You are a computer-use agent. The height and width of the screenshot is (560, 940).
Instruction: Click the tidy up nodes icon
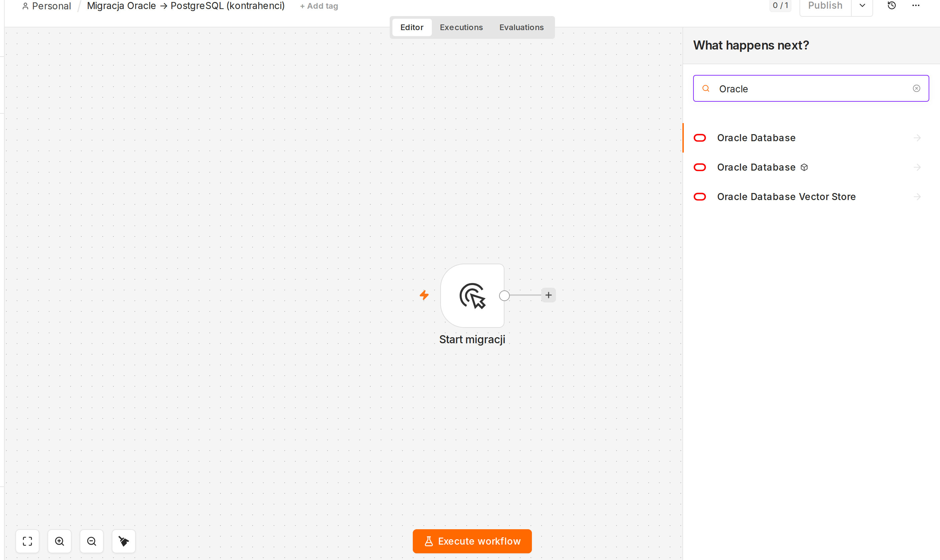[124, 541]
